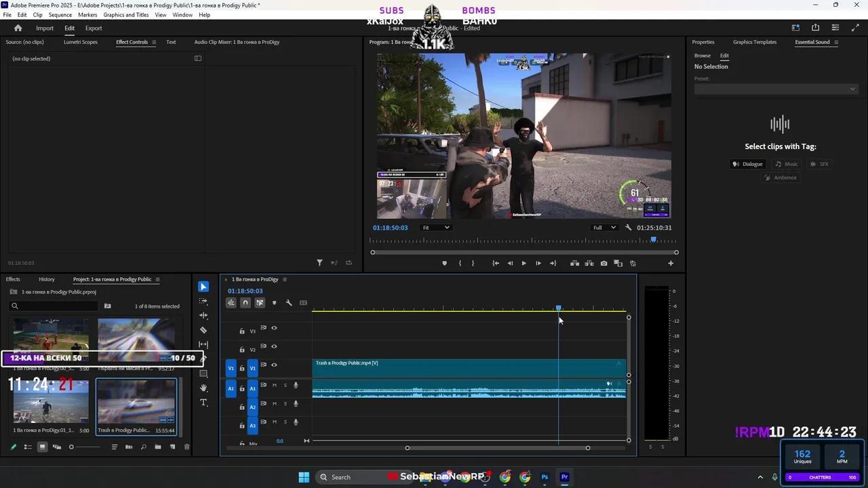Go to Out point
868x488 pixels.
tap(553, 263)
